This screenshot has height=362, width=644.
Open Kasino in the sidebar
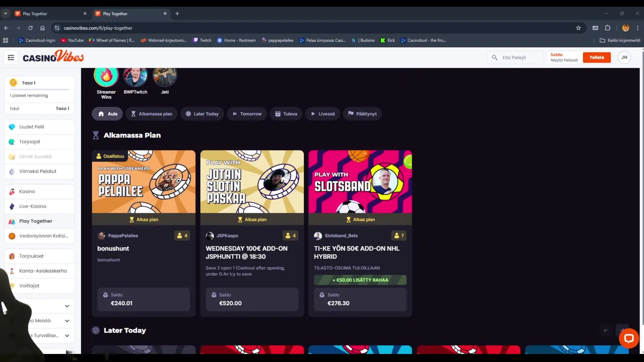point(39,192)
